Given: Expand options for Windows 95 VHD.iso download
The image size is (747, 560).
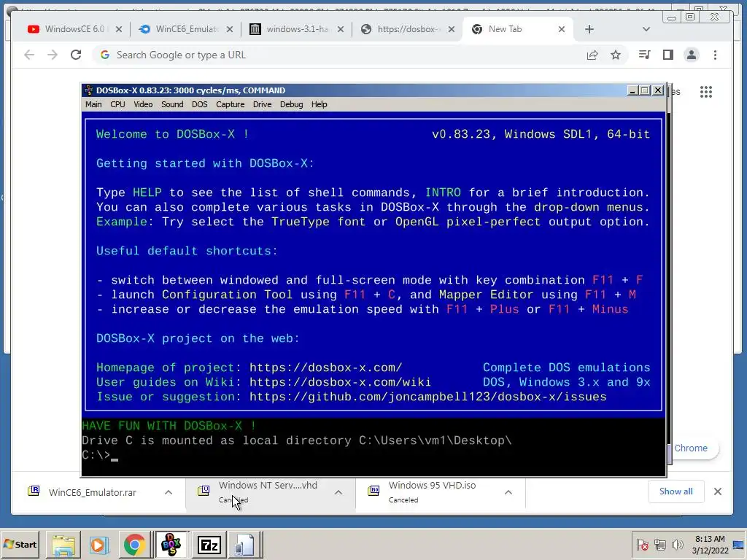Looking at the screenshot, I should (508, 492).
